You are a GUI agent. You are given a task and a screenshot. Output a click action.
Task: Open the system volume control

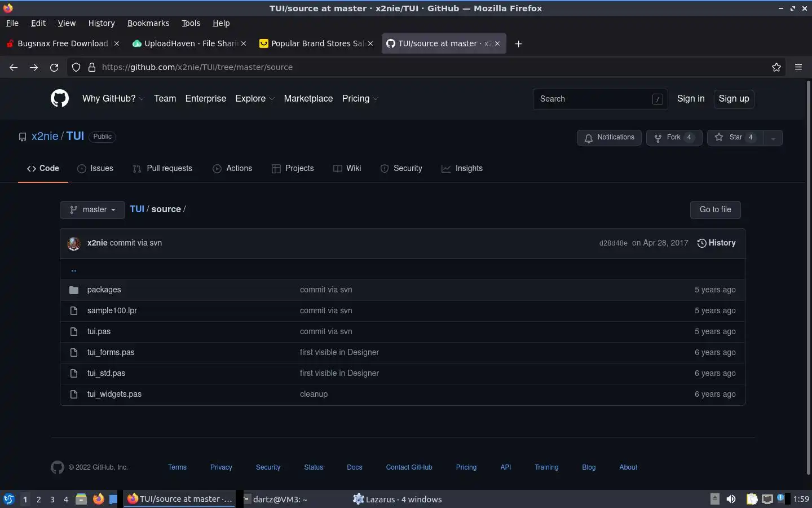tap(731, 499)
